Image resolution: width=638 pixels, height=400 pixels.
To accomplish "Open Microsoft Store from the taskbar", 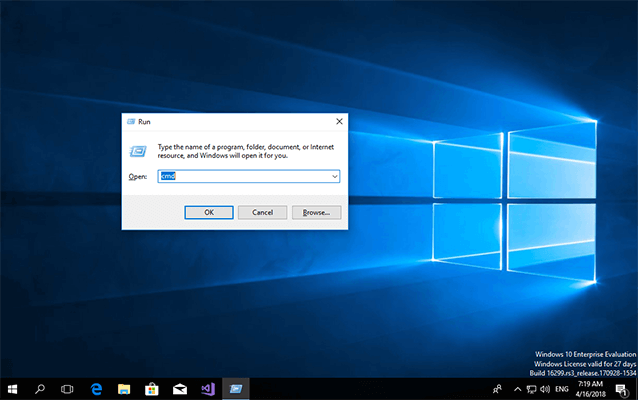I will tap(153, 388).
